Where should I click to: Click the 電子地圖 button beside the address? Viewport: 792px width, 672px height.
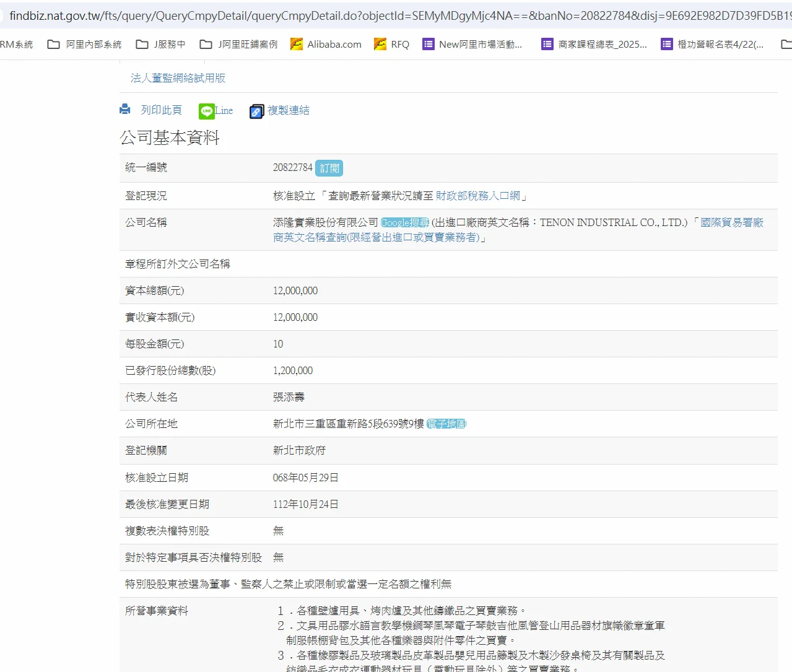pos(446,424)
